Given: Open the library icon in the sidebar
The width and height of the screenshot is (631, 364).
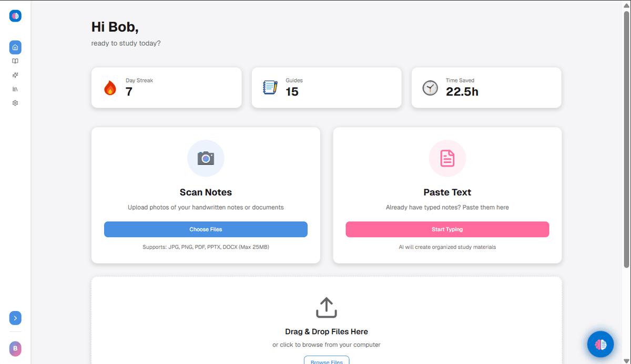Looking at the screenshot, I should [x=15, y=89].
